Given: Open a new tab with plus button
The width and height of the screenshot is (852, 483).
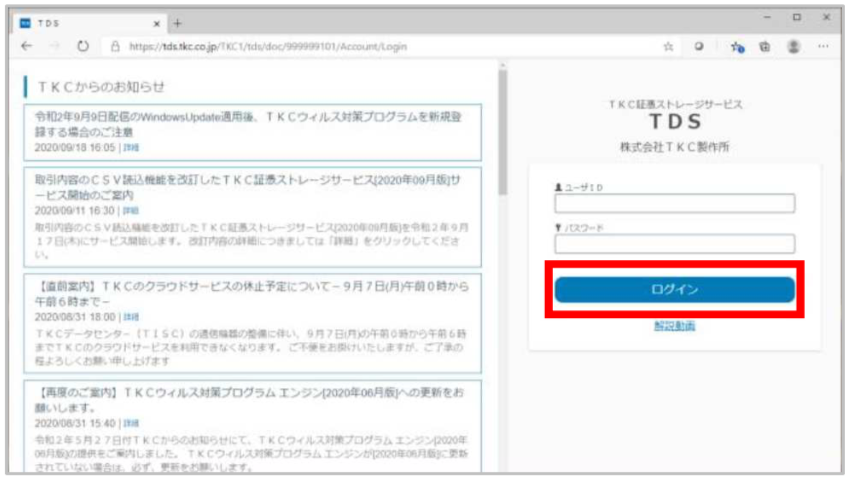Looking at the screenshot, I should pyautogui.click(x=178, y=23).
